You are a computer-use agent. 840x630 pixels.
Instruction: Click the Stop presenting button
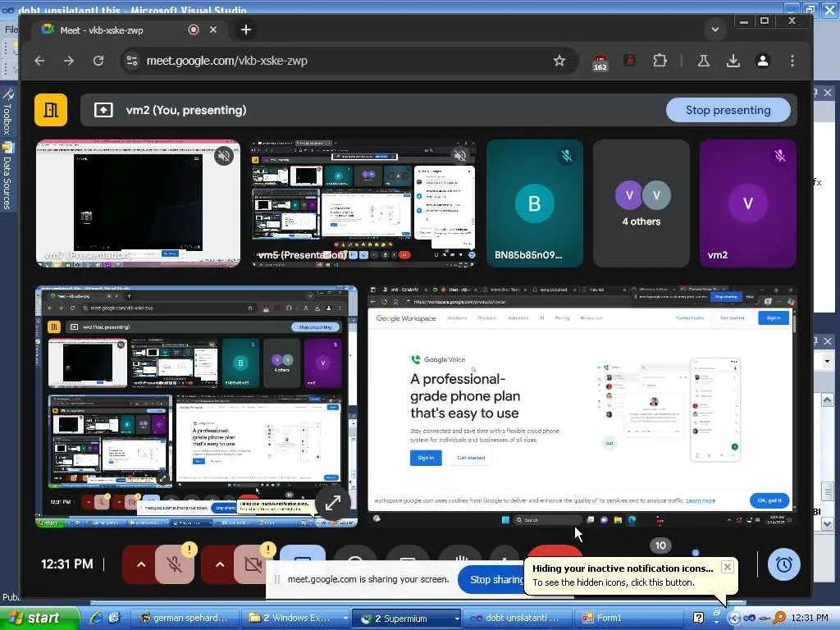tap(728, 111)
